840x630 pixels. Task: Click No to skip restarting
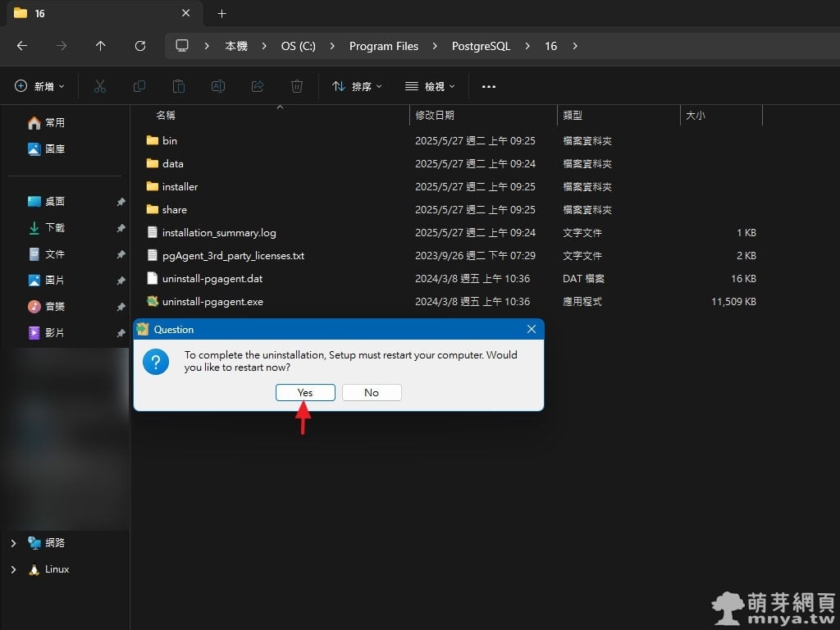(372, 393)
